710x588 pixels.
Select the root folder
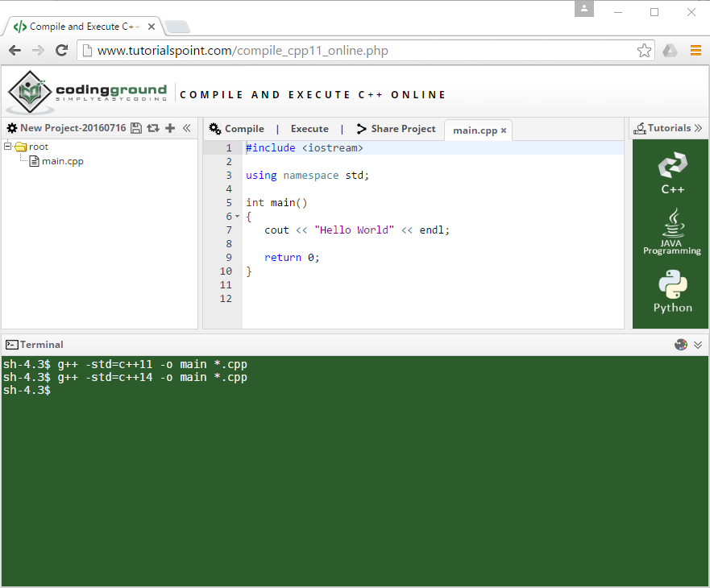click(x=38, y=147)
